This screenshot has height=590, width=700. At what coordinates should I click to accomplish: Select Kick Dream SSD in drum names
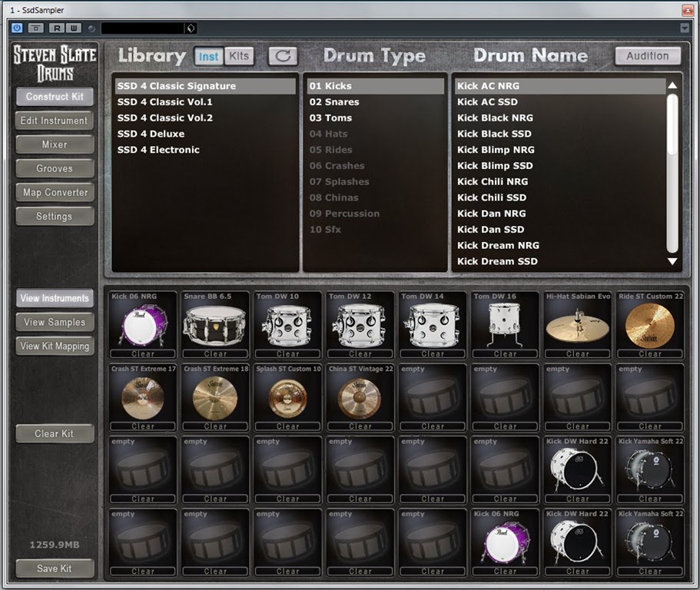point(560,261)
